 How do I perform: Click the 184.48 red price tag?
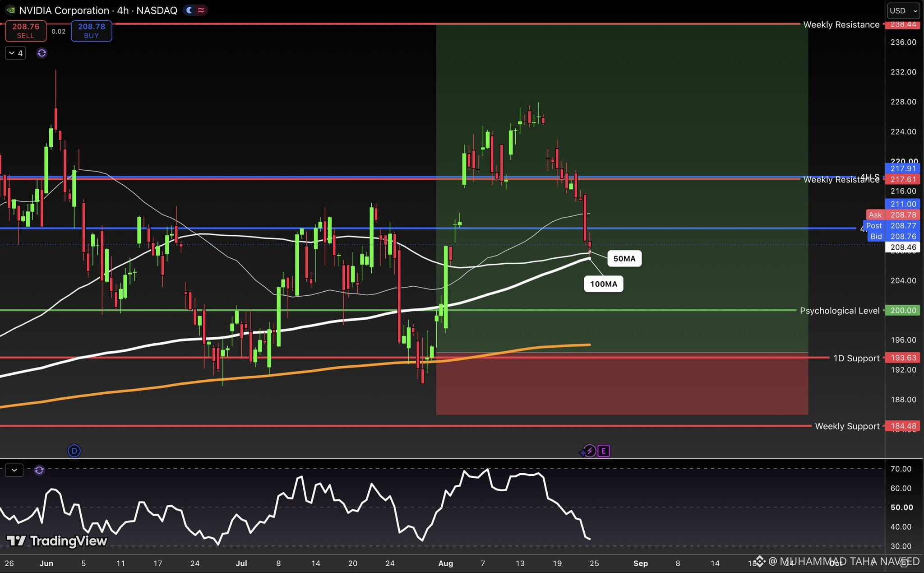903,426
